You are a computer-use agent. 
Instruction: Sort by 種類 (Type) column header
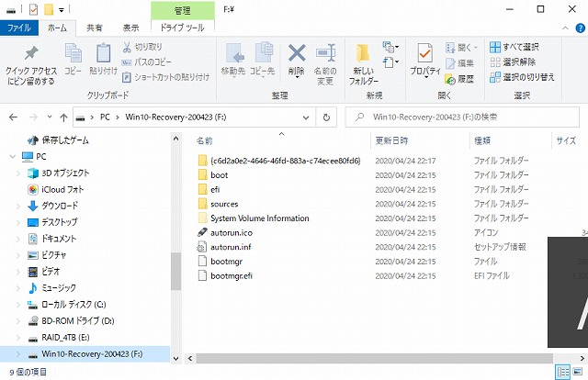(x=481, y=140)
